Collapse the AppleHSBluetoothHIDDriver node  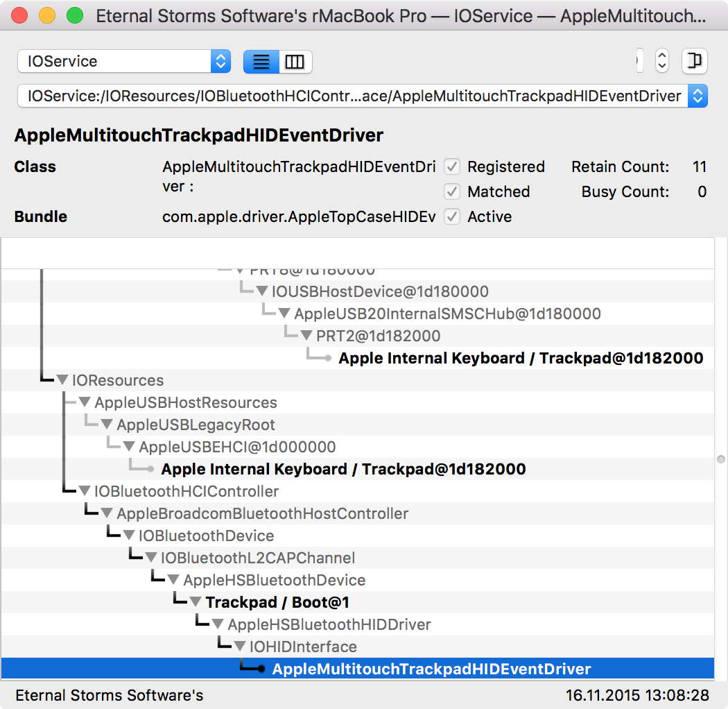tap(217, 624)
